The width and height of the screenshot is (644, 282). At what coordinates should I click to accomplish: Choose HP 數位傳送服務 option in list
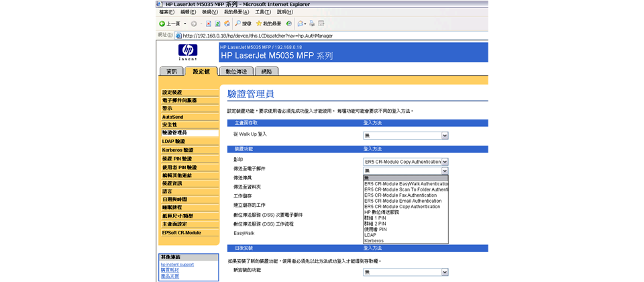tap(406, 212)
